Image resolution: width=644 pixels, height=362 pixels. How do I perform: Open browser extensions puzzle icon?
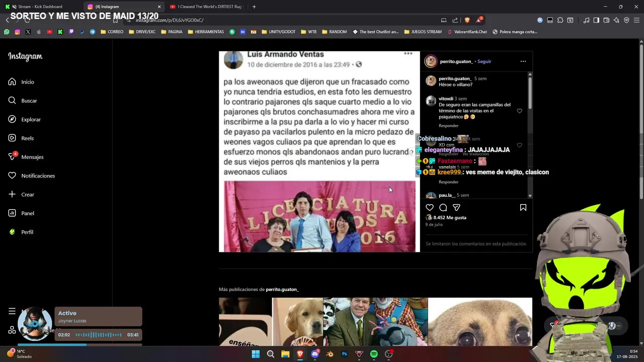coord(560,20)
